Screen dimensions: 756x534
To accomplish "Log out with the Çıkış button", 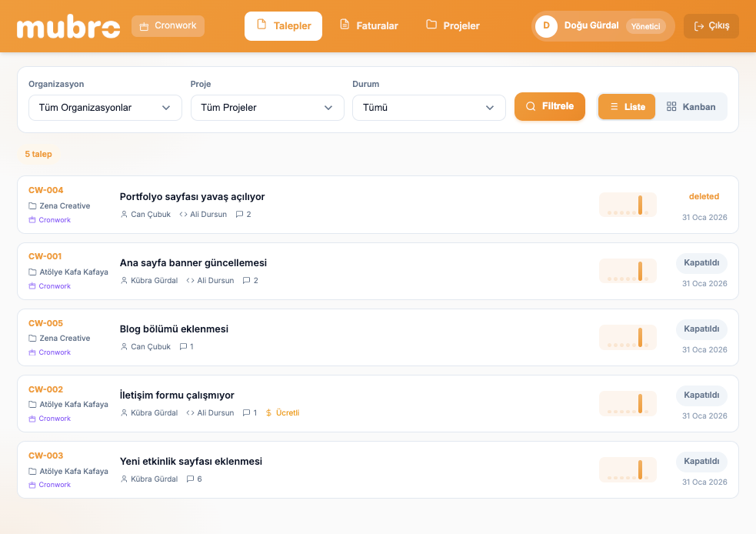I will click(x=711, y=26).
